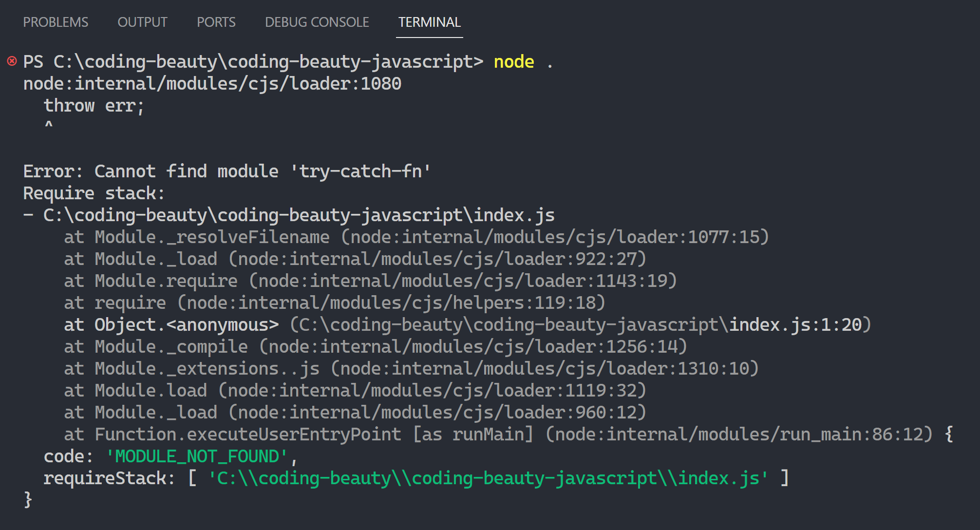980x530 pixels.
Task: Select the TERMINAL tab
Action: 429,22
